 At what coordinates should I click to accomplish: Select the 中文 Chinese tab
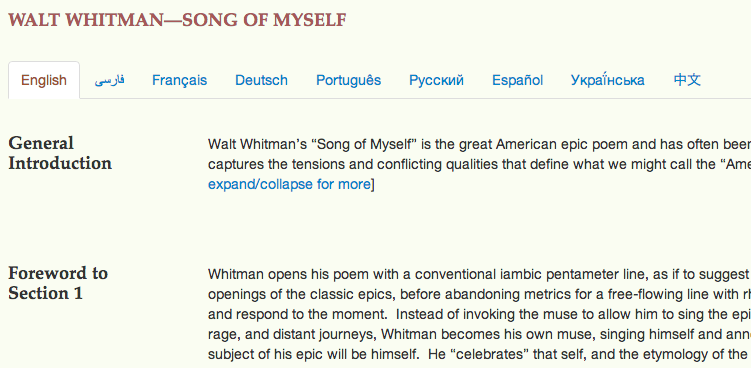pos(687,80)
